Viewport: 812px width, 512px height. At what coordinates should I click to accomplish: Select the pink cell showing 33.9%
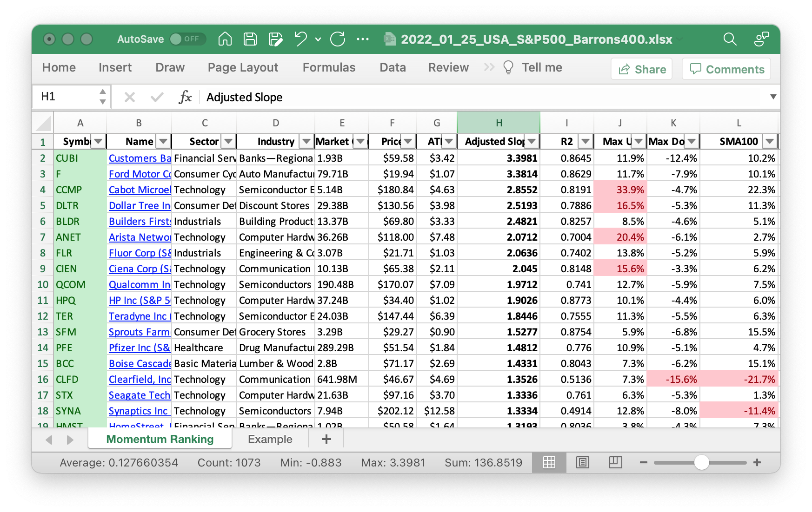pos(620,190)
